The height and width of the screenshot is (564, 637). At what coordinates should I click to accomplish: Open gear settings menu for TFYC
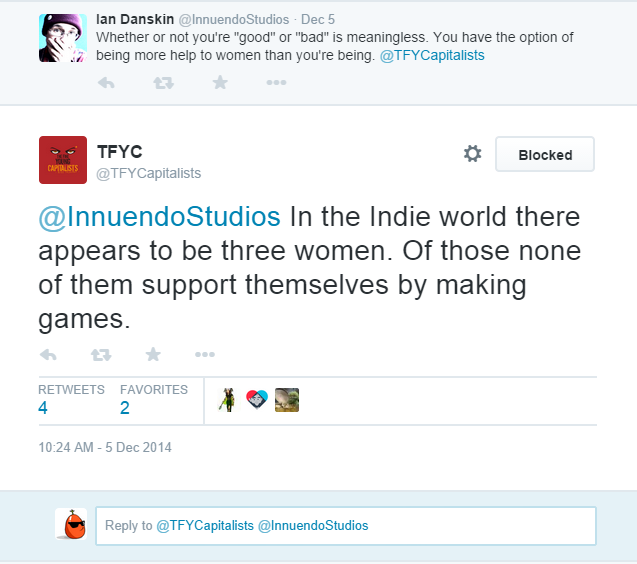(472, 154)
